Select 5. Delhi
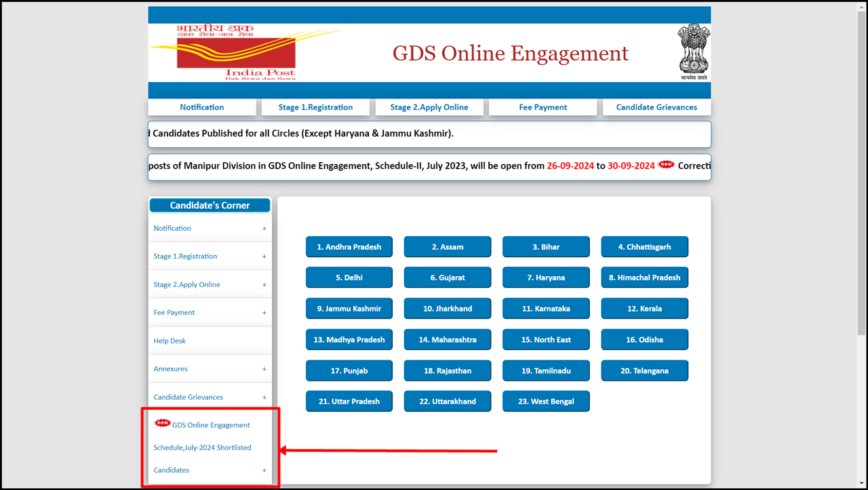Screen dimensions: 868x490 [349, 278]
